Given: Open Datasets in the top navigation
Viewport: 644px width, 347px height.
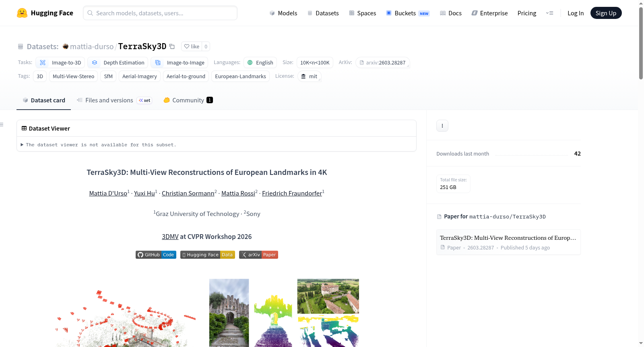Looking at the screenshot, I should 323,13.
